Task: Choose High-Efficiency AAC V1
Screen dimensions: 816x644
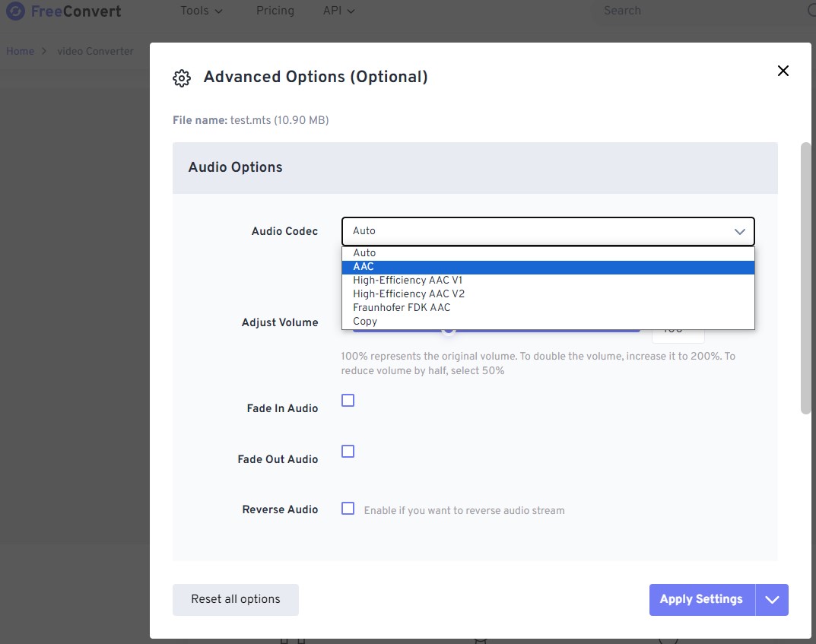Action: [x=548, y=281]
